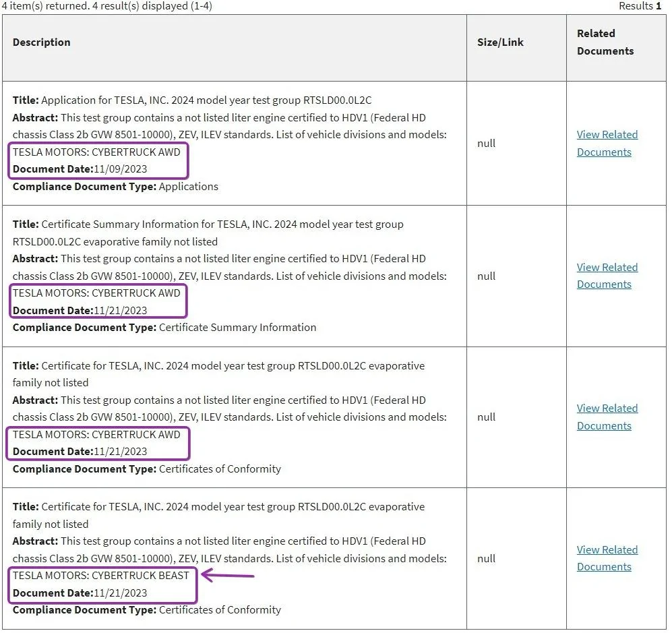Image resolution: width=672 pixels, height=633 pixels.
Task: Open View Related Documents link for Applications row
Action: pyautogui.click(x=607, y=143)
